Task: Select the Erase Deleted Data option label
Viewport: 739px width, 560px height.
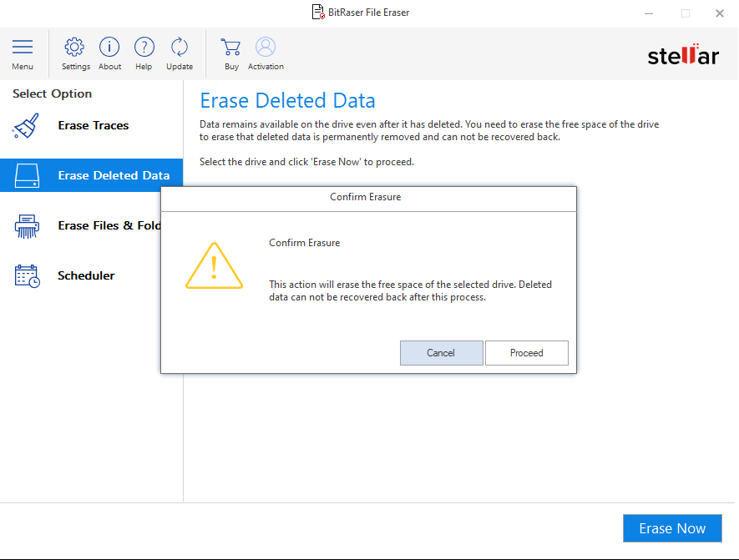Action: [x=114, y=175]
